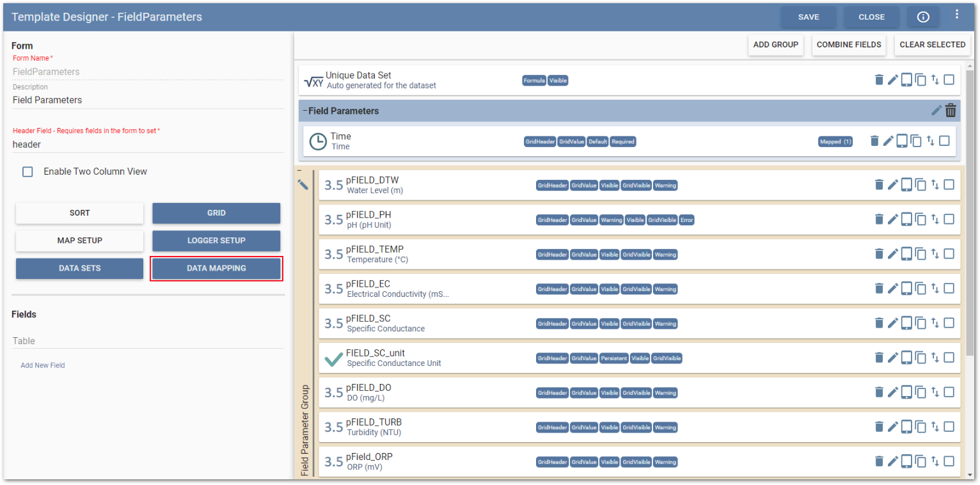This screenshot has width=980, height=485.
Task: Delete the FIELD_SC_unit field
Action: pos(879,357)
